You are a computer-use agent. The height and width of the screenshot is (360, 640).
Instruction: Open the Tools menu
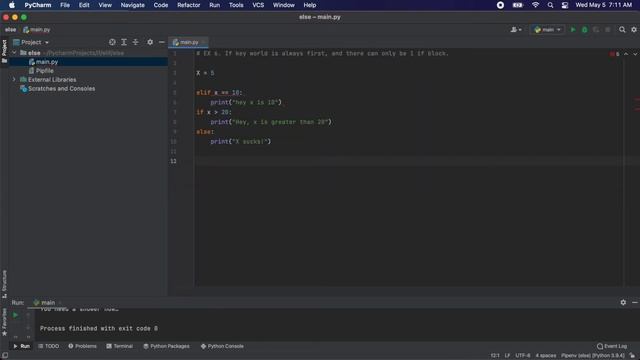point(236,5)
